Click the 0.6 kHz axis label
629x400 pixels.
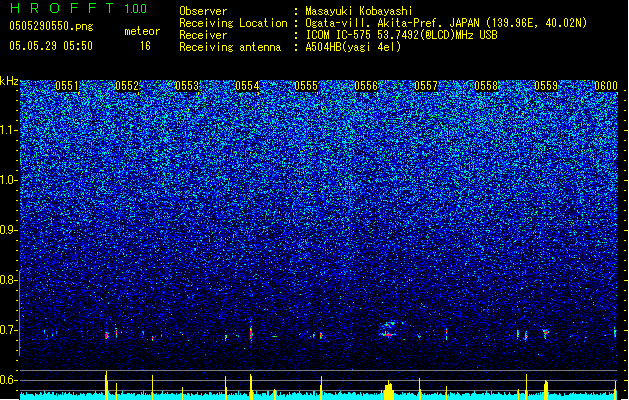point(9,380)
